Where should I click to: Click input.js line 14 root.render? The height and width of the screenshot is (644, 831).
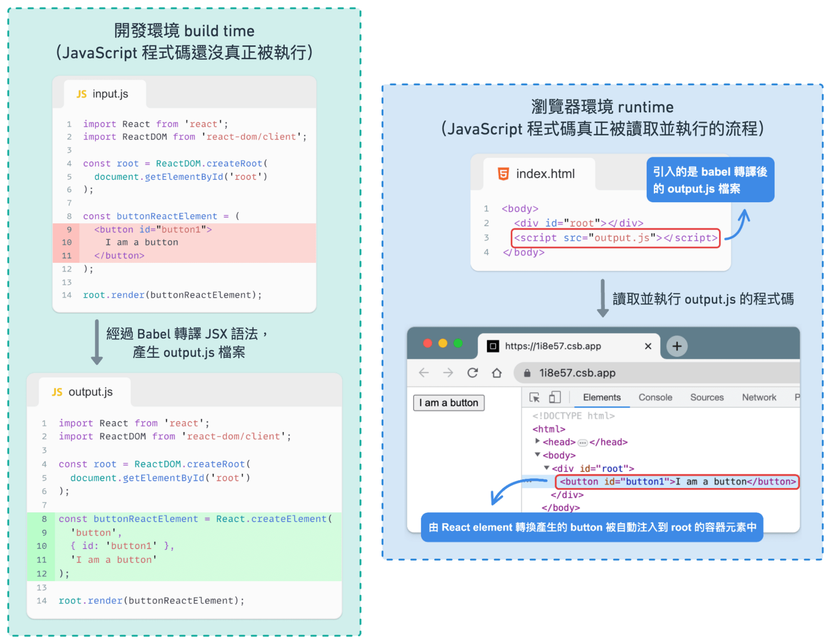pos(172,295)
